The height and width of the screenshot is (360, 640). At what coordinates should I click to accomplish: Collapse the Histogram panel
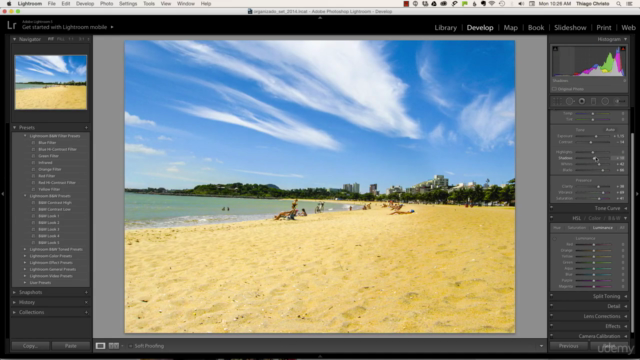click(x=625, y=39)
